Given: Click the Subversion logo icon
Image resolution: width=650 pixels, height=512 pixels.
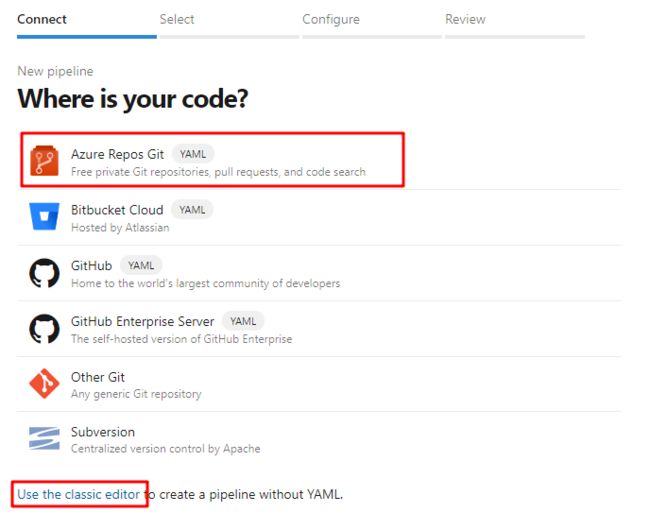Looking at the screenshot, I should tap(44, 439).
